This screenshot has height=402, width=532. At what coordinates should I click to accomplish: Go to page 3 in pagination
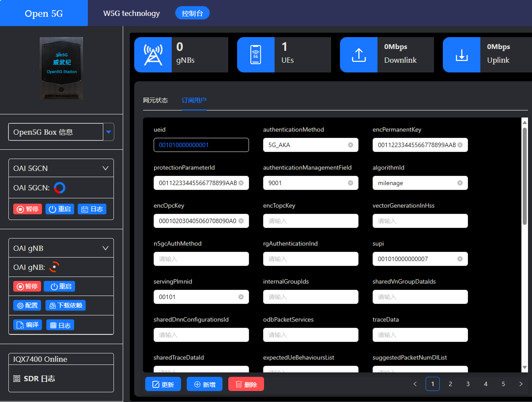pos(468,384)
